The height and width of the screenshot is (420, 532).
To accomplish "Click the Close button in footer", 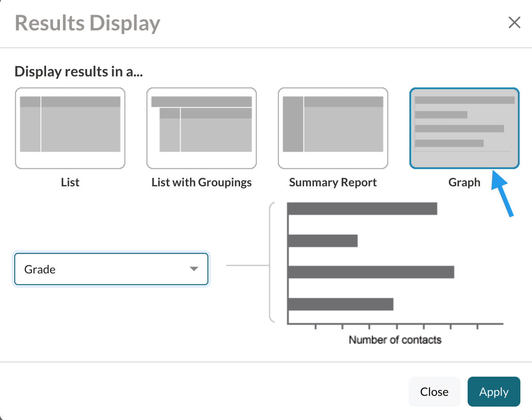I will click(434, 392).
